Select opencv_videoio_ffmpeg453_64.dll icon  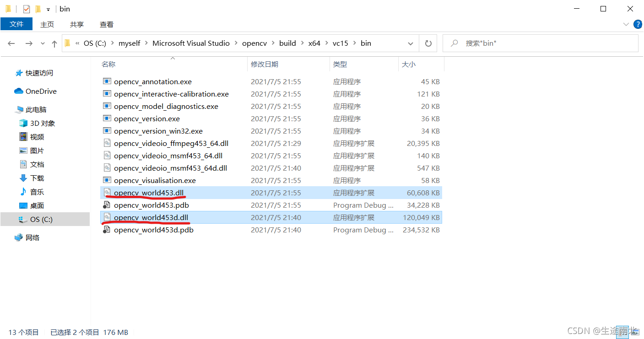coord(107,143)
